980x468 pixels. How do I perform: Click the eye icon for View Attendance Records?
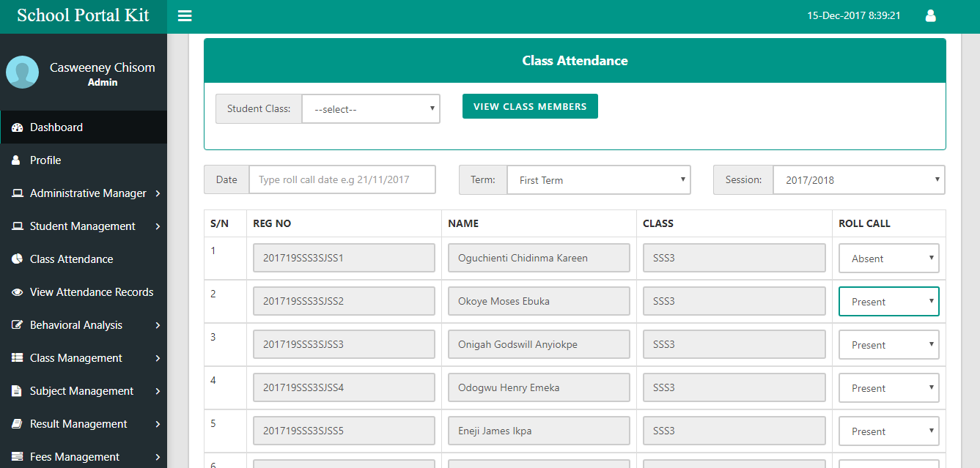tap(18, 292)
